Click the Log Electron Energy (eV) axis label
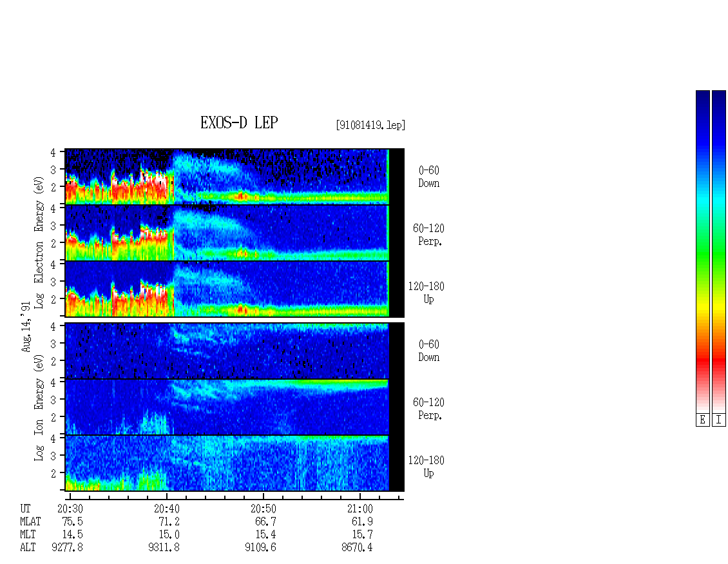 (x=39, y=242)
